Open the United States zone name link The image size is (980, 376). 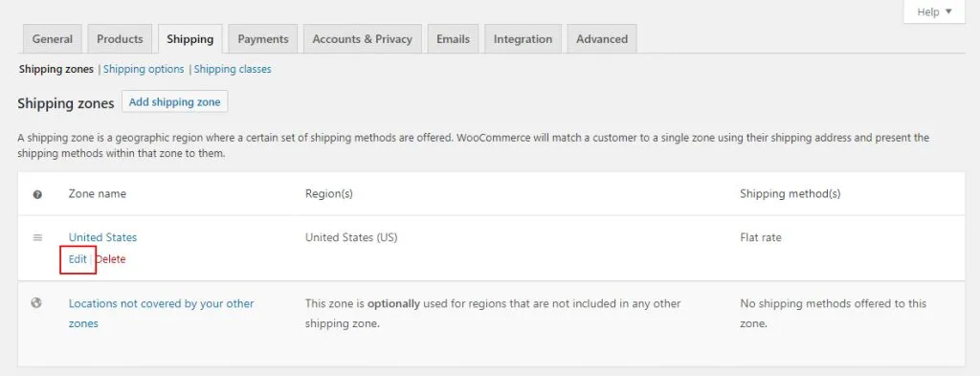(102, 237)
